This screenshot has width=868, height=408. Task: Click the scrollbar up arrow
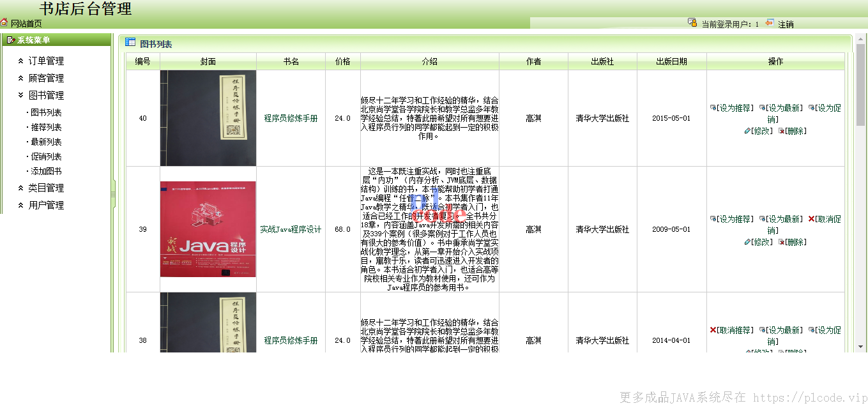(860, 39)
